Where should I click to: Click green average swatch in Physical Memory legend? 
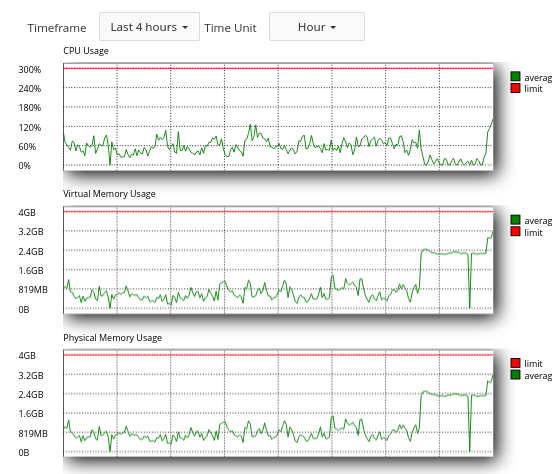coord(515,375)
